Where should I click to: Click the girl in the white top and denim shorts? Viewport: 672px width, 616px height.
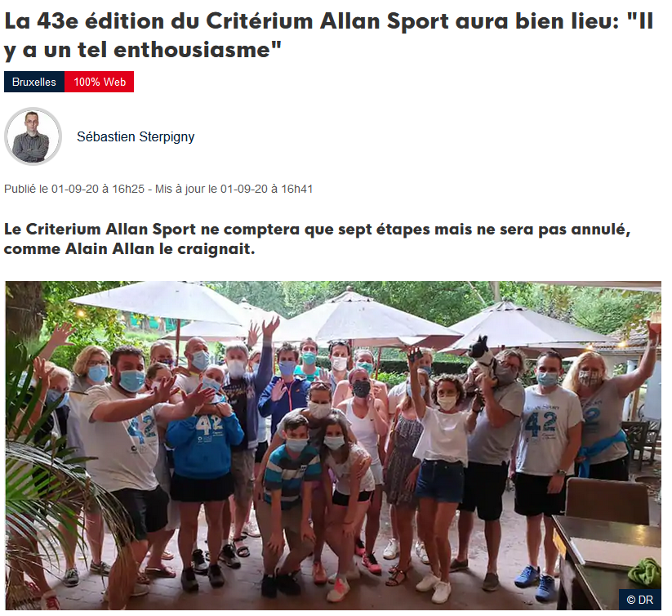442,454
